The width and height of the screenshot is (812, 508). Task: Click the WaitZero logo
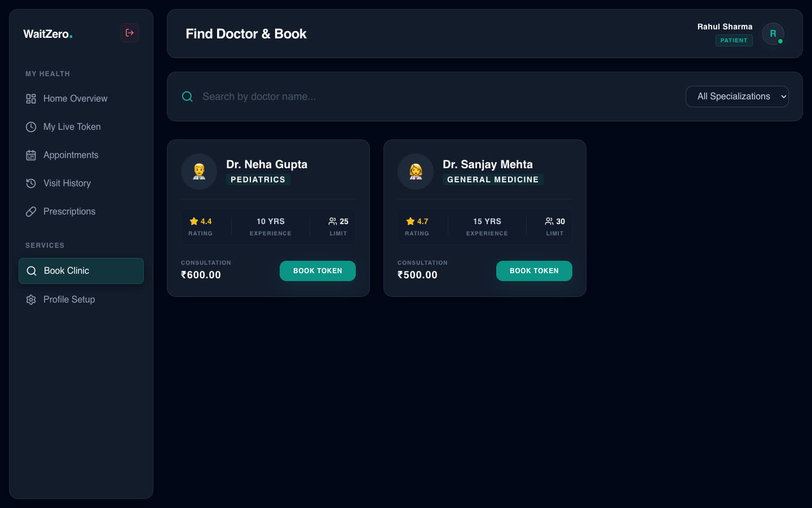coord(48,34)
